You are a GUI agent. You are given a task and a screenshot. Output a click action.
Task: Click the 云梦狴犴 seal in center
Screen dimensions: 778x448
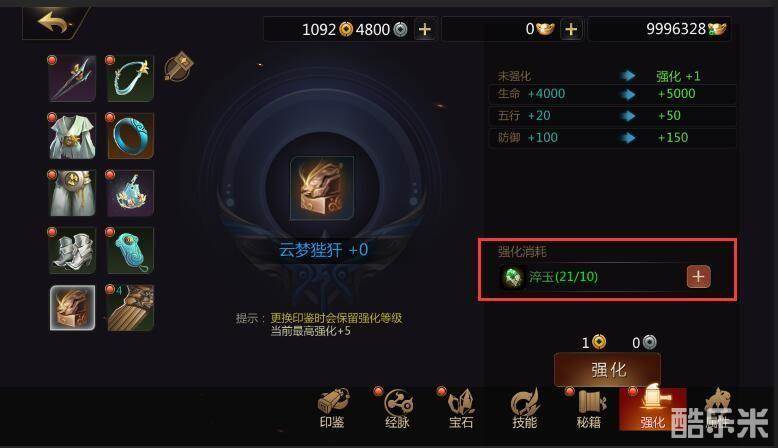click(x=322, y=188)
